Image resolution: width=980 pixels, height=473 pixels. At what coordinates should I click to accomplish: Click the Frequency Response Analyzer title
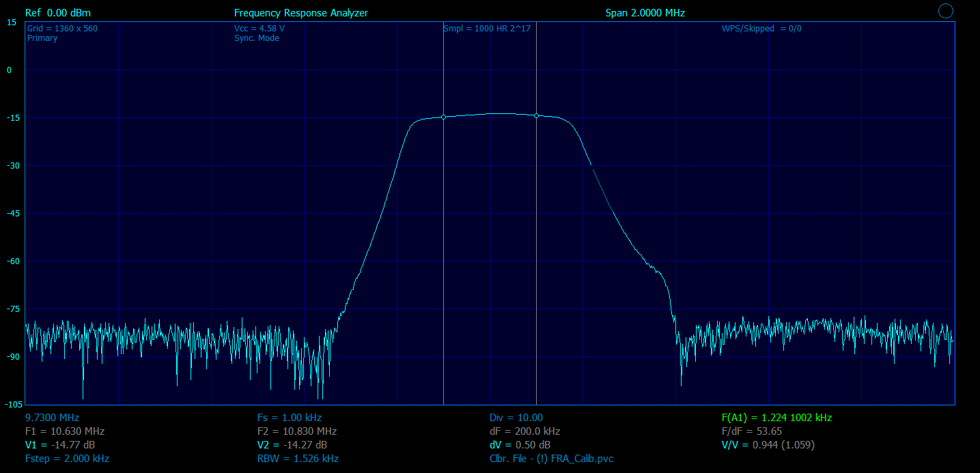coord(300,13)
